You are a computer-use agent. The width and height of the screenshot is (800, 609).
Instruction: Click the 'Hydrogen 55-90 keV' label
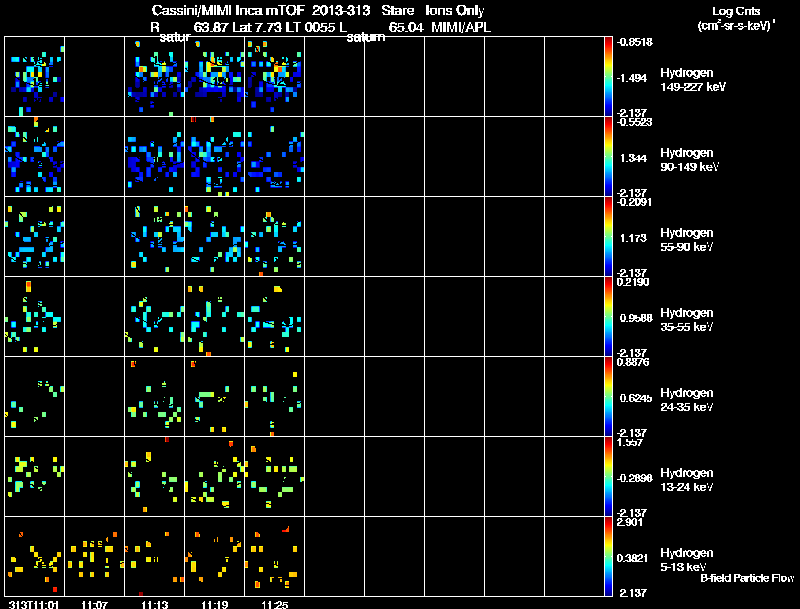tap(687, 240)
